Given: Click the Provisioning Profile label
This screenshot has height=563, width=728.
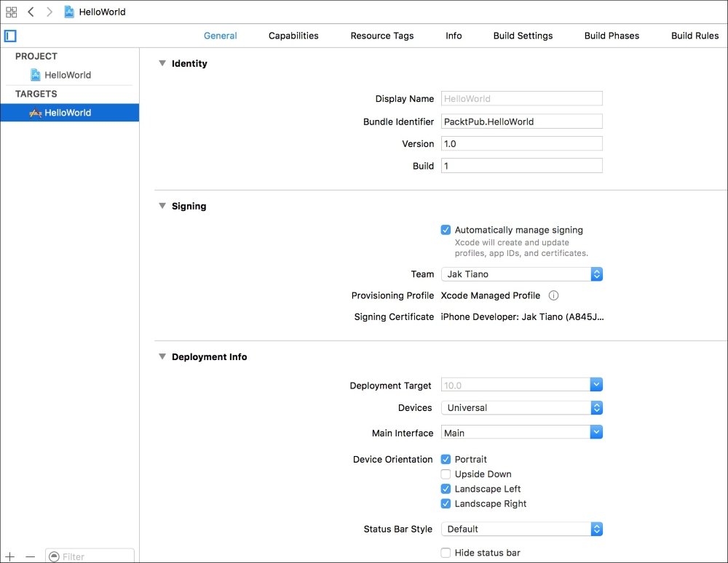Looking at the screenshot, I should coord(393,295).
